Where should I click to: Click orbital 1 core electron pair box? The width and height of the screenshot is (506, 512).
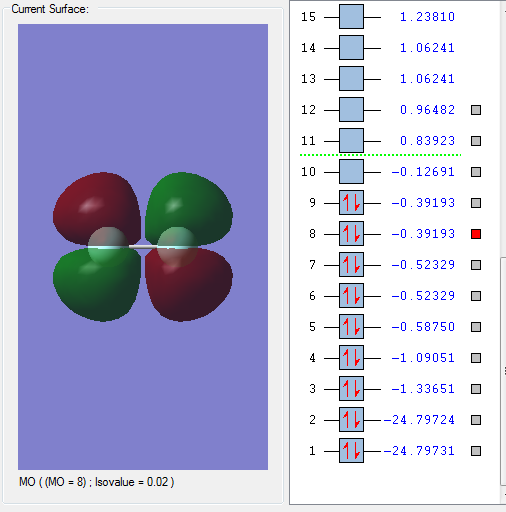click(351, 451)
